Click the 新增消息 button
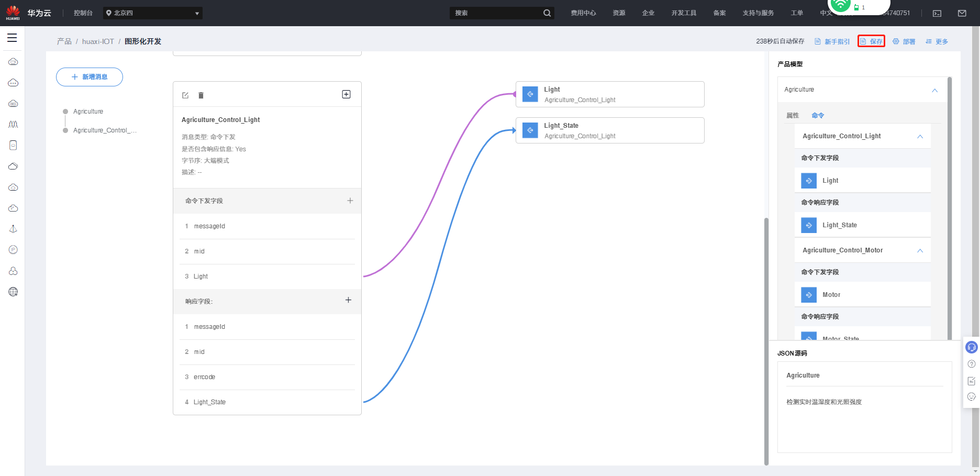The width and height of the screenshot is (980, 476). pos(90,77)
